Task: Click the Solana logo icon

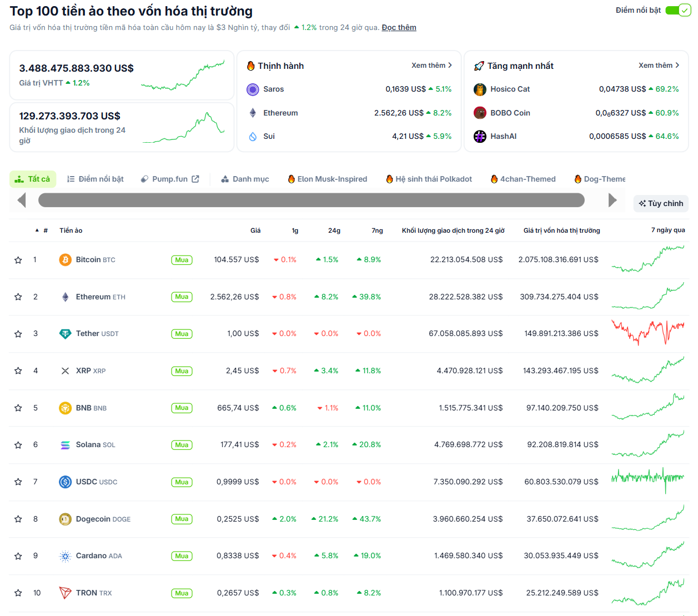Action: coord(66,445)
